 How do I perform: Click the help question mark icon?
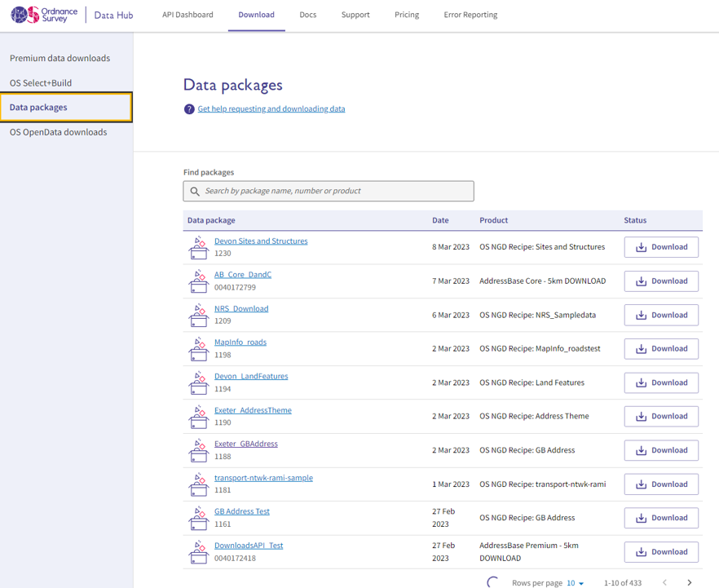click(189, 109)
